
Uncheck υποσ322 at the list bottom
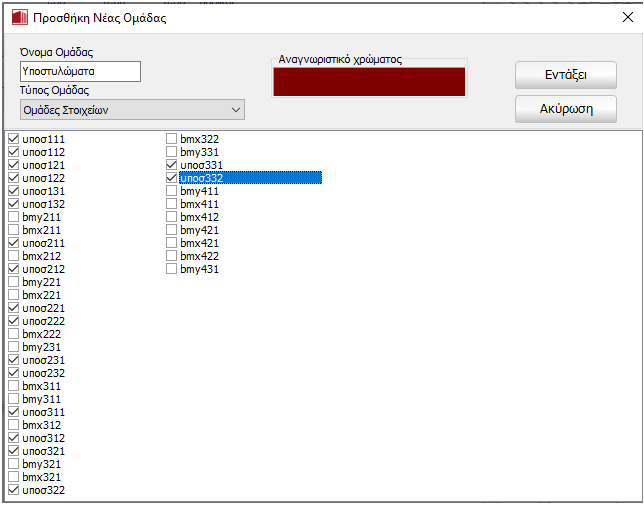[13, 490]
